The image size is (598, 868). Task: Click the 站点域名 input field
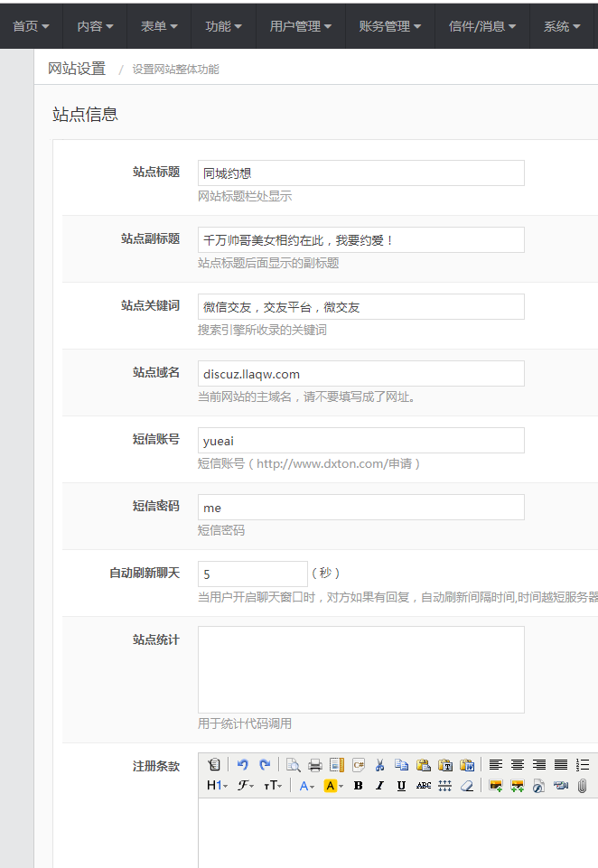[360, 374]
